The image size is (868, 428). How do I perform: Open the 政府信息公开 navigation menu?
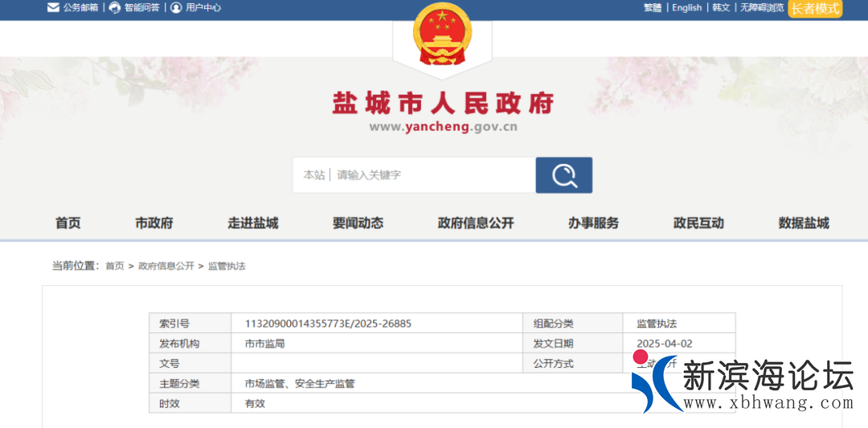pyautogui.click(x=476, y=223)
